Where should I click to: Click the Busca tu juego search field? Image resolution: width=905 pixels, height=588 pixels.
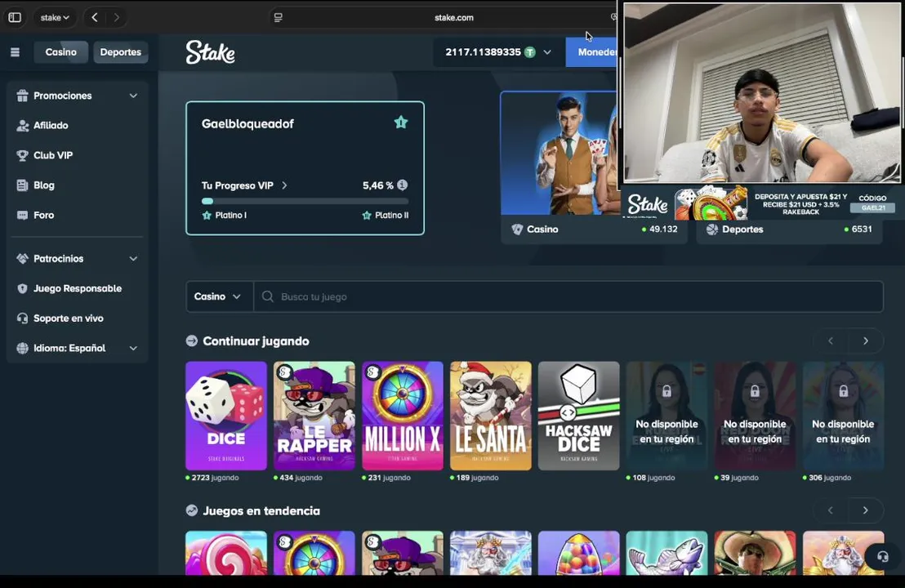(x=568, y=296)
